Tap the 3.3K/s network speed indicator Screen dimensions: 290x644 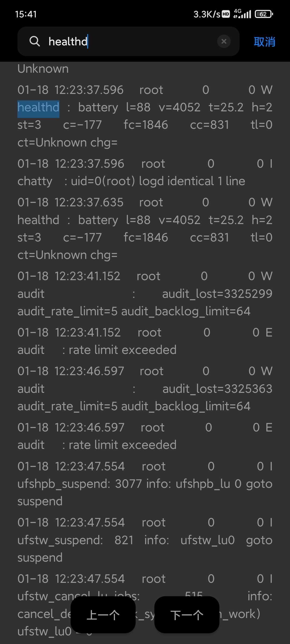[207, 14]
